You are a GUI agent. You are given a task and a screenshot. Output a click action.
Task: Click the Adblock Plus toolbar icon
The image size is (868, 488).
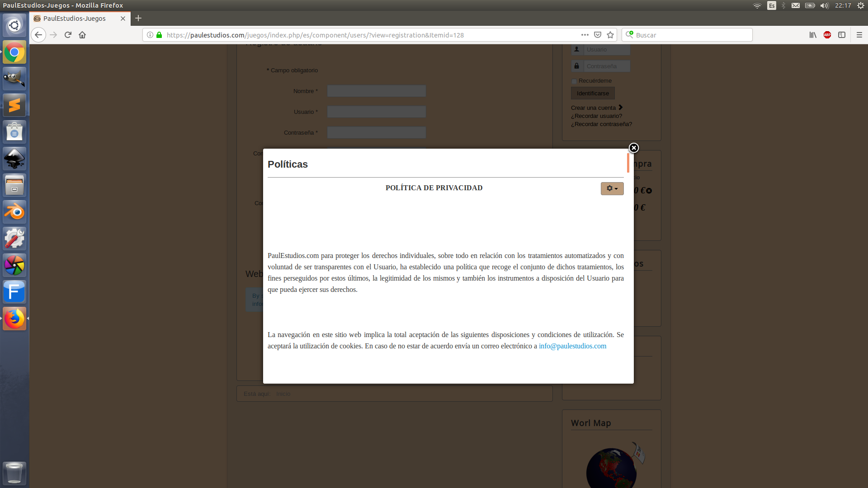click(827, 35)
